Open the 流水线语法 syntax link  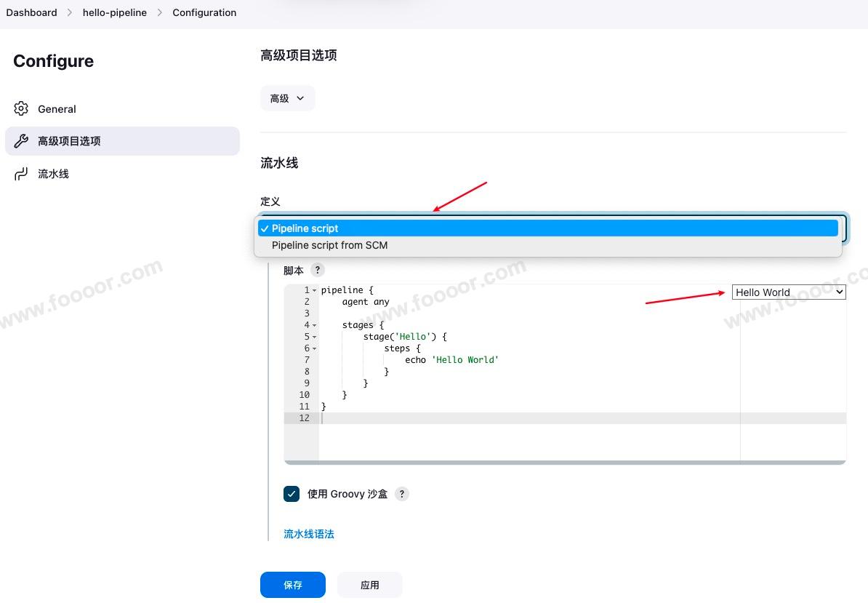(x=309, y=534)
